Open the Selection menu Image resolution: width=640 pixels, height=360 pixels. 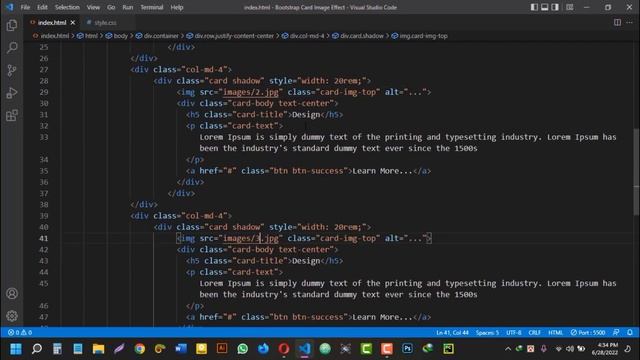pos(67,7)
